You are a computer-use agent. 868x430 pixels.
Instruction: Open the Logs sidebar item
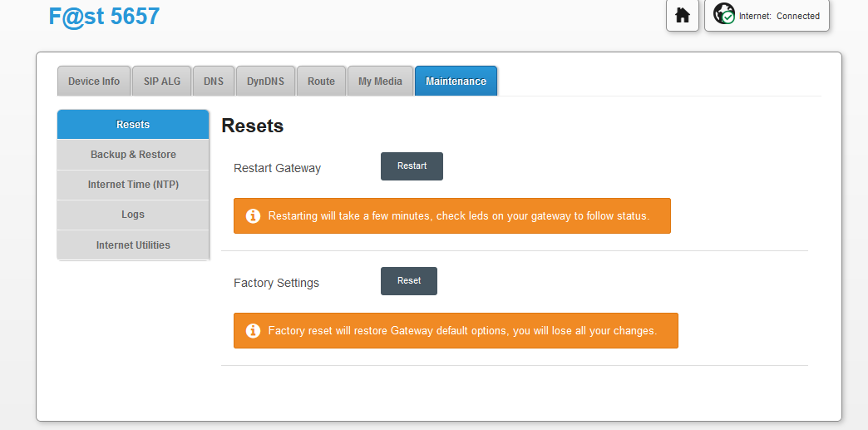tap(133, 215)
